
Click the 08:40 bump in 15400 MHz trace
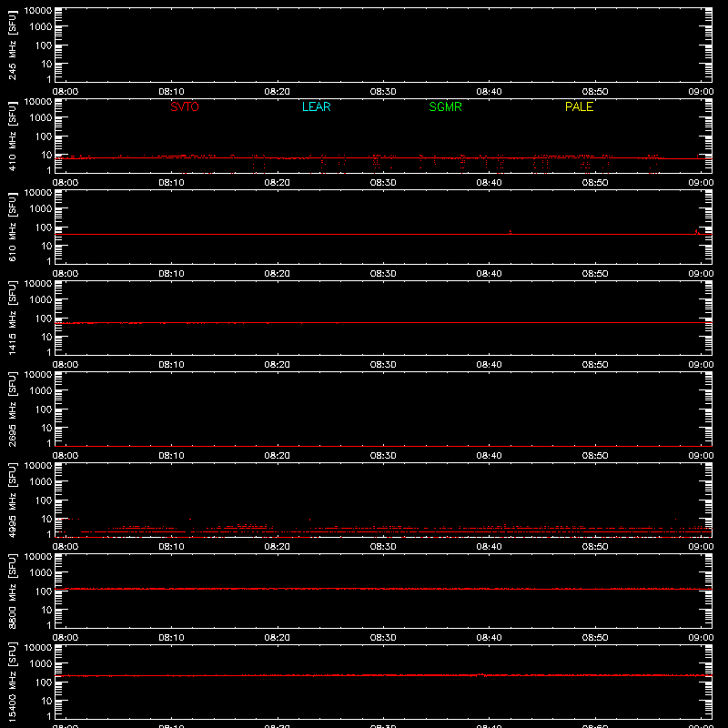click(x=481, y=674)
